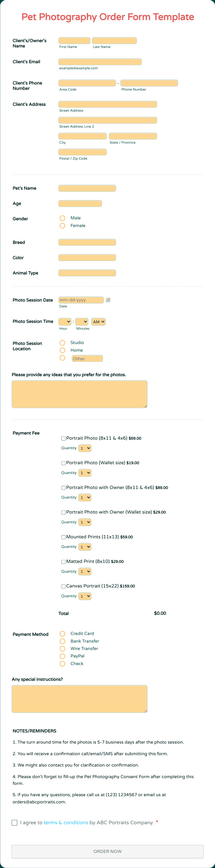Screen dimensions: 215x868
Task: Check the Mounted Prints (11x13) option
Action: click(63, 537)
